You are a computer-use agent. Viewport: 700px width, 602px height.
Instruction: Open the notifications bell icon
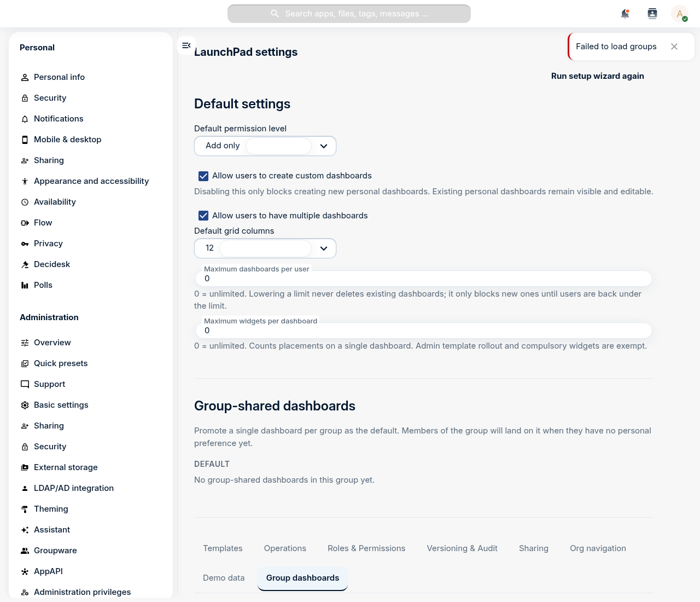pos(625,14)
